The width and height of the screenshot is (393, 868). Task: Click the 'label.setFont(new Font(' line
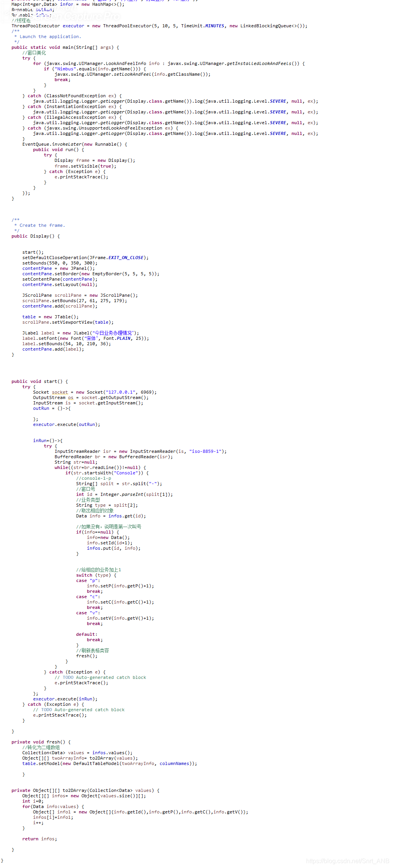pyautogui.click(x=85, y=338)
